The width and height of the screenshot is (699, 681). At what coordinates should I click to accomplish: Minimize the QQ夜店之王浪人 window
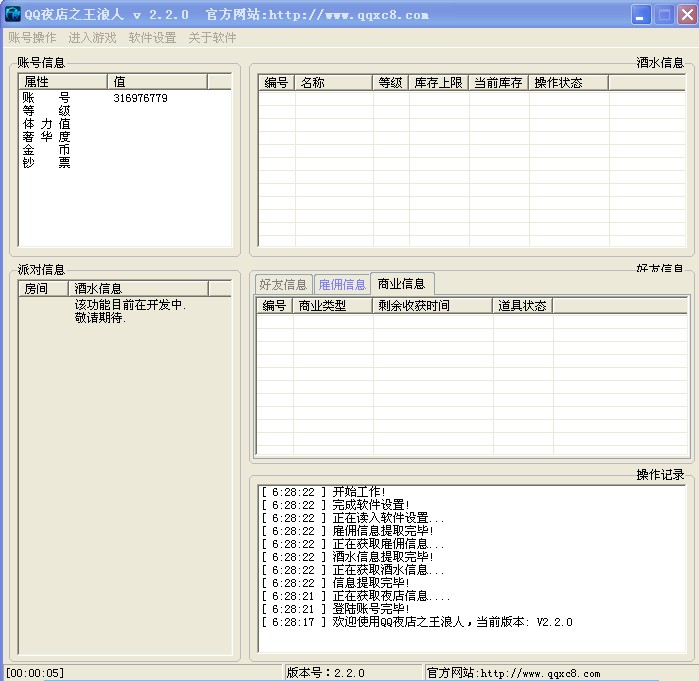pyautogui.click(x=641, y=15)
